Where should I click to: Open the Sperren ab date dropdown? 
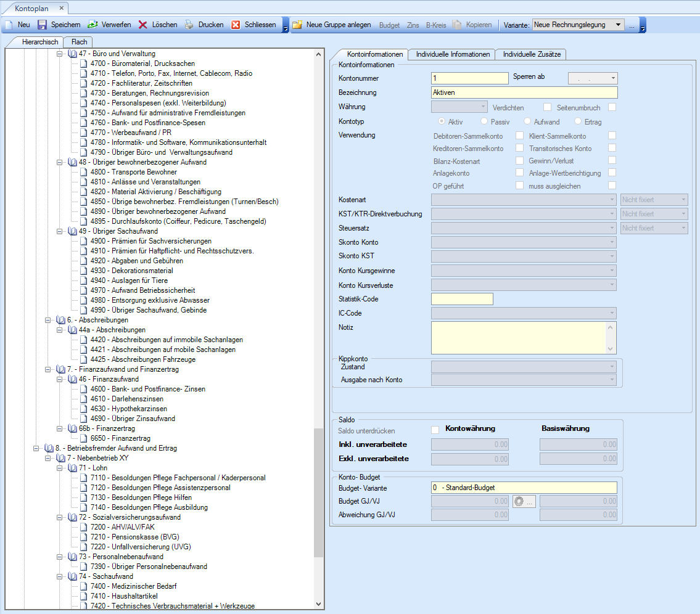tap(614, 78)
